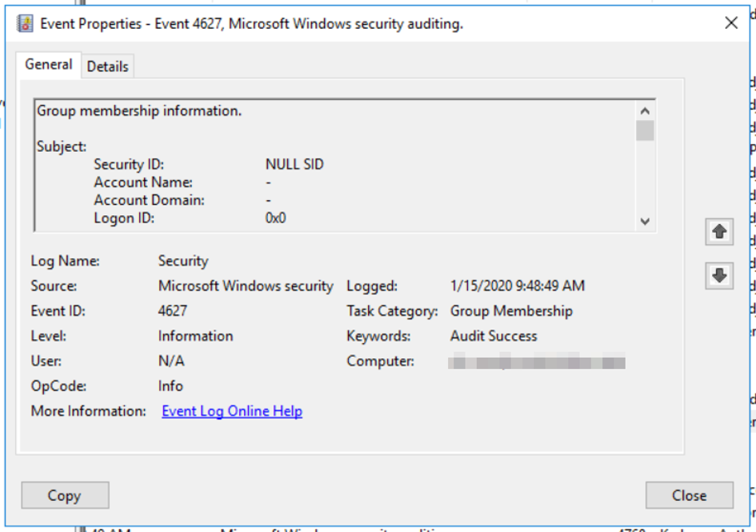Click the scrollbar thumb in the description box
The image size is (756, 532).
[x=645, y=130]
